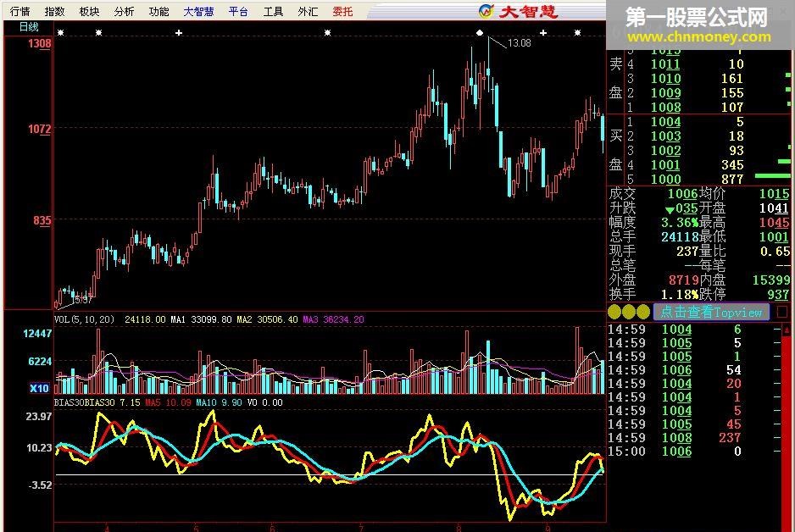This screenshot has width=795, height=532.
Task: Click the leftmost star info marker
Action: (60, 33)
